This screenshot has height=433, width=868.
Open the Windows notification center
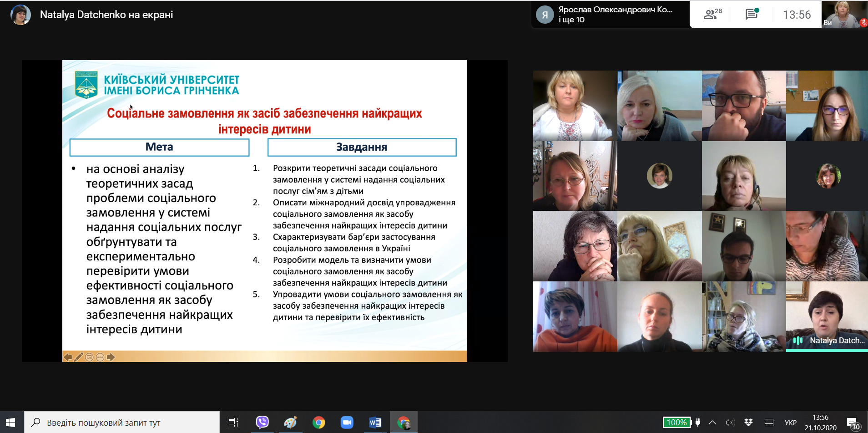853,423
